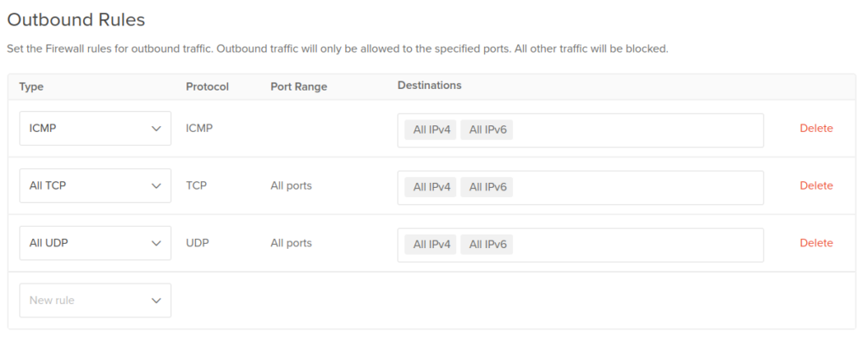Click the chevron arrow in All UDP selector
This screenshot has height=342, width=868.
click(156, 244)
